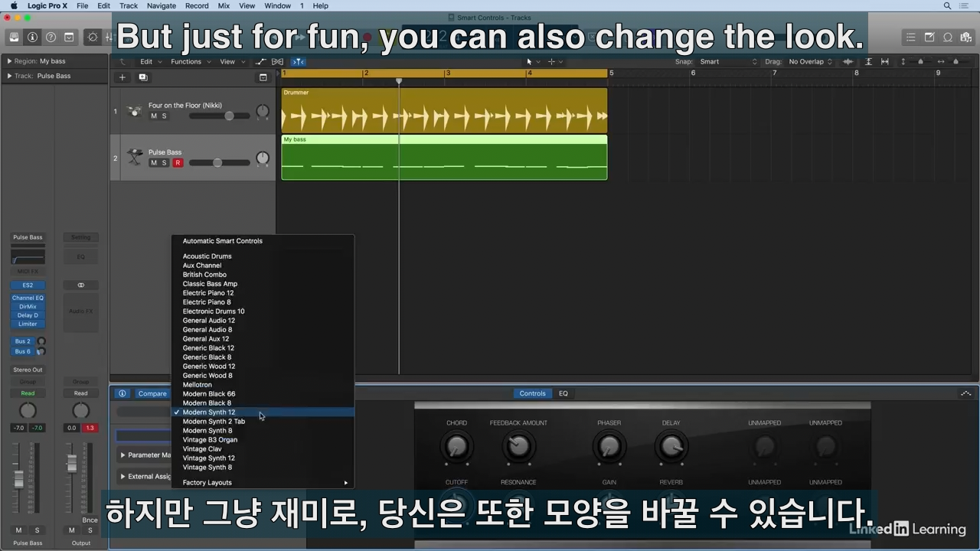Click Stereo Out output slot

click(28, 370)
